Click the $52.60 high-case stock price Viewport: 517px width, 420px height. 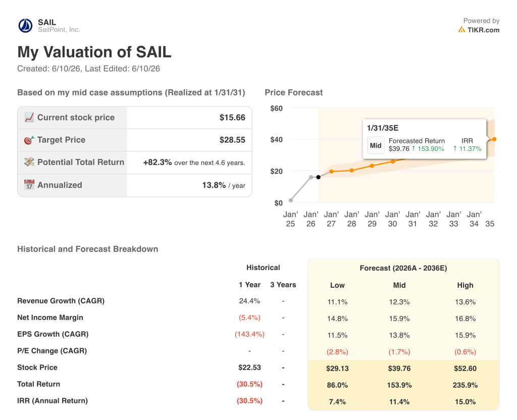coord(465,368)
